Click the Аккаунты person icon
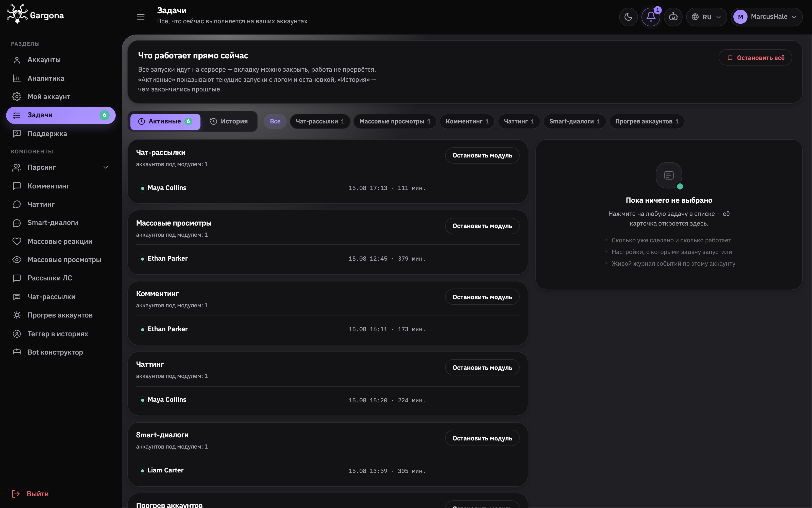 [x=17, y=60]
